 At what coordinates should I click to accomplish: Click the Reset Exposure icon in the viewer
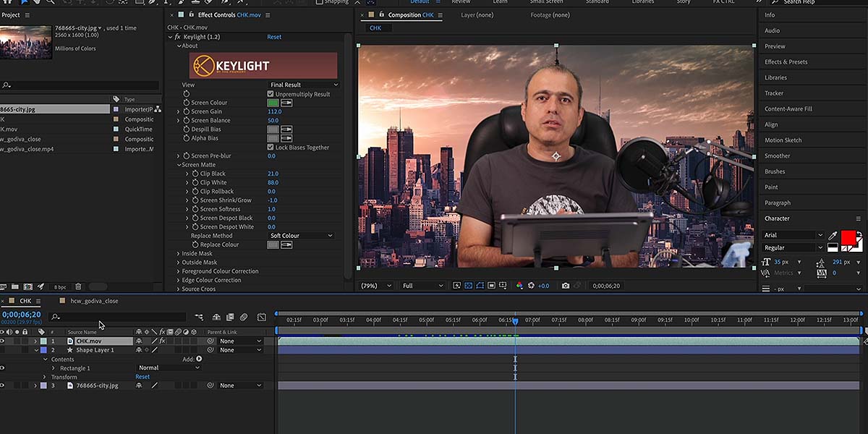pyautogui.click(x=531, y=286)
